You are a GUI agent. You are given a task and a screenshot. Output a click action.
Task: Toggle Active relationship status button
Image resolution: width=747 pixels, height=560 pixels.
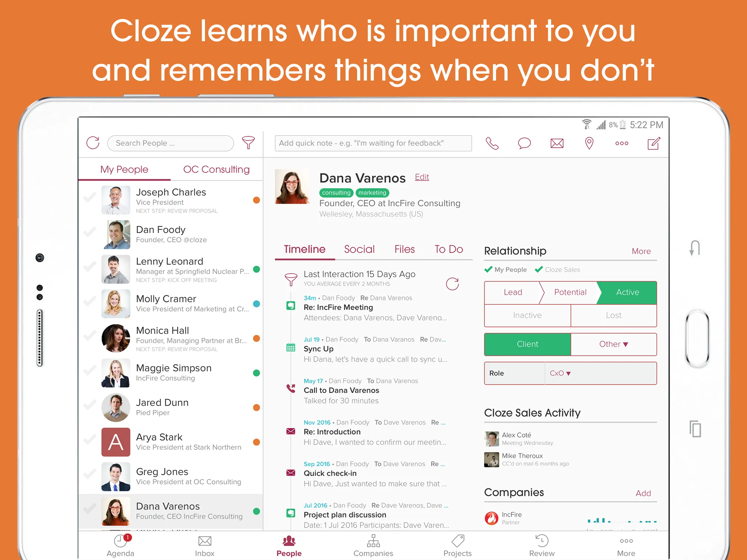626,292
